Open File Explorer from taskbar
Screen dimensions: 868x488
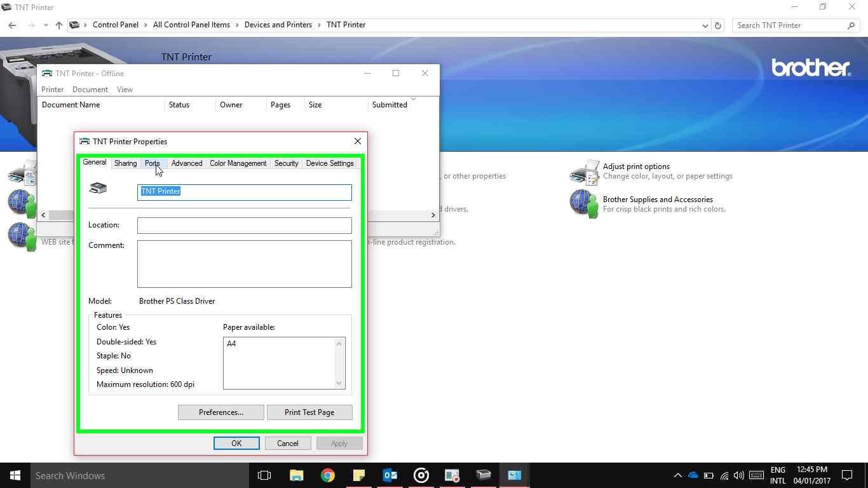(x=296, y=475)
